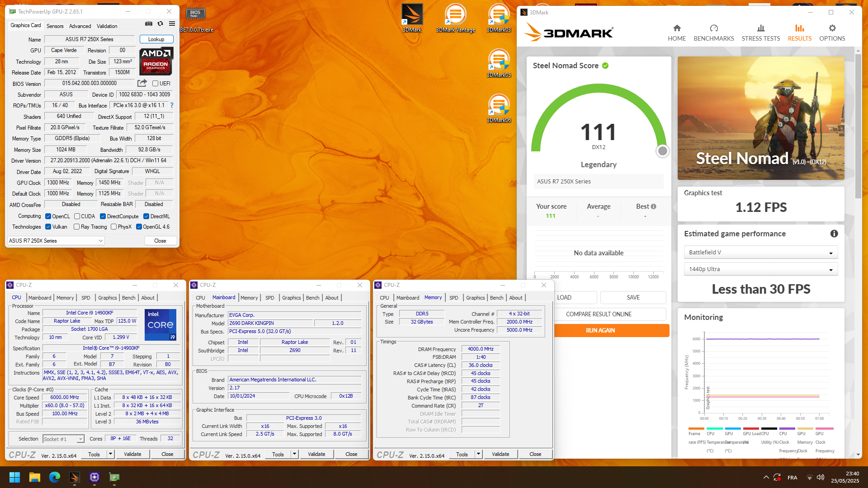Toggle the Ray Tracing checkbox
The image size is (868, 488).
pos(76,227)
